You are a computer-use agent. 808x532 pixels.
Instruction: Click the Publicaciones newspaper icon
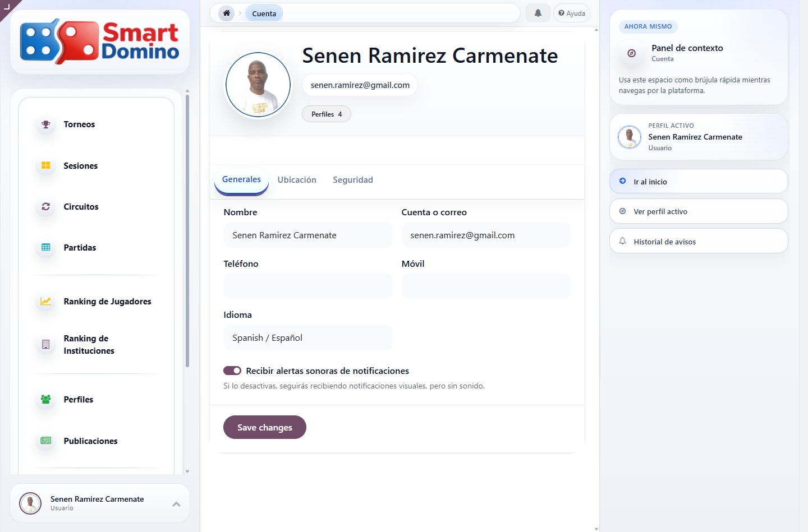pyautogui.click(x=46, y=441)
